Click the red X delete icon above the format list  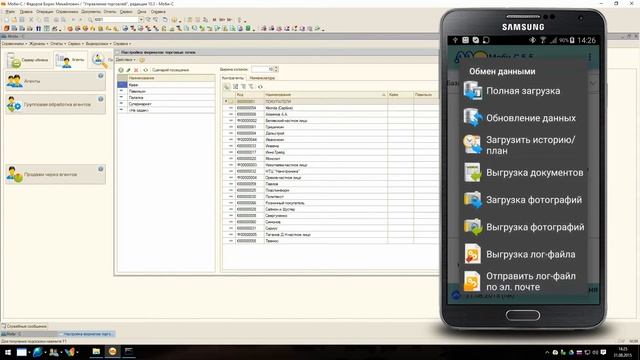pos(136,70)
